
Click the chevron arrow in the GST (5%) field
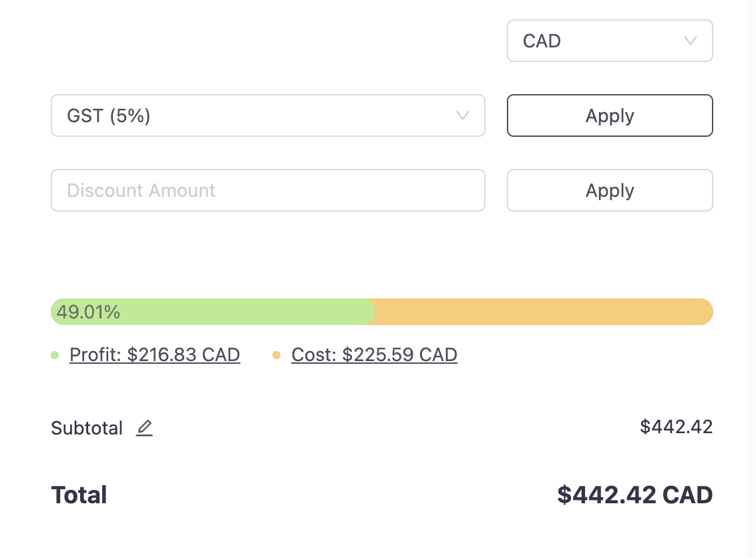click(463, 115)
